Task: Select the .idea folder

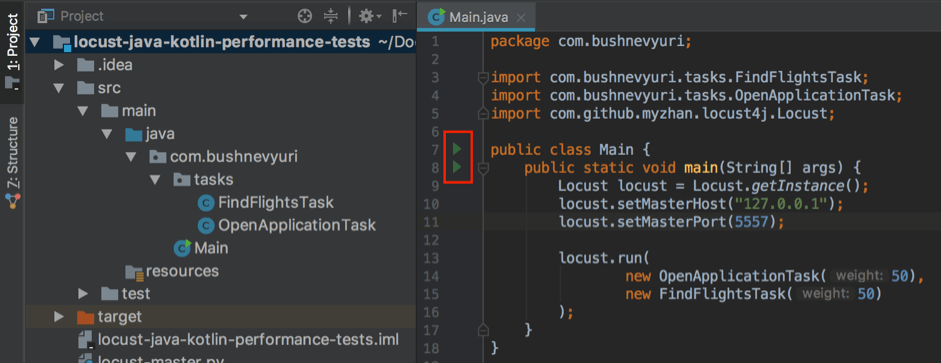Action: pyautogui.click(x=115, y=65)
